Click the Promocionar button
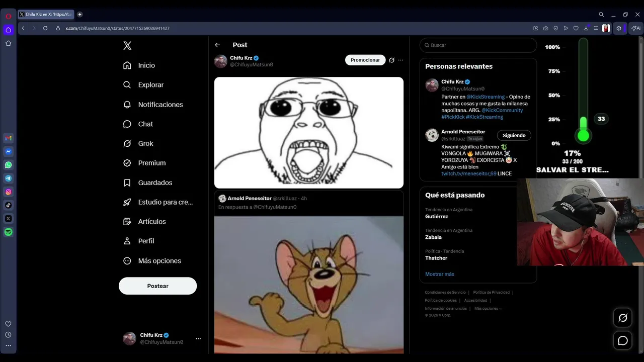 point(365,60)
